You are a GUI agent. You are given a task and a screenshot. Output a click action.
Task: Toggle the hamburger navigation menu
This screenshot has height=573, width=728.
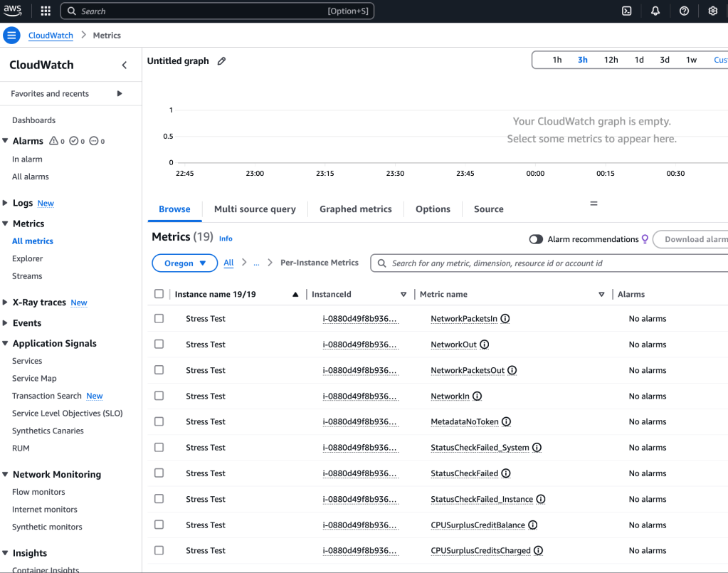click(x=12, y=36)
